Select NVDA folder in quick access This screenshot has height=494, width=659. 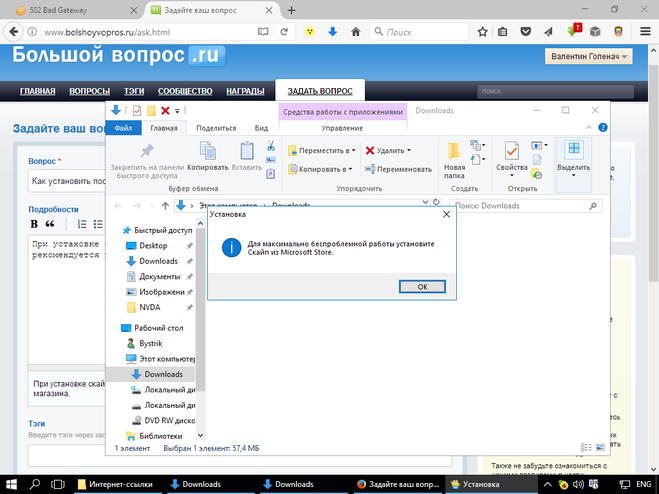(149, 307)
